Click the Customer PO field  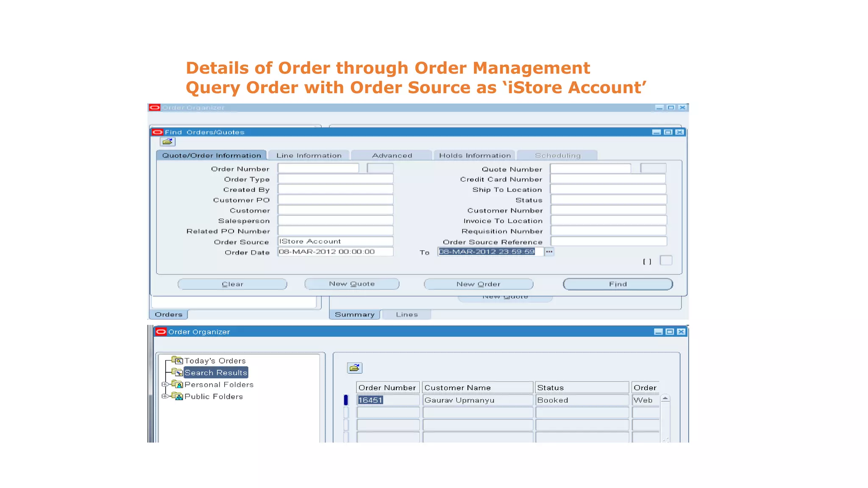click(336, 200)
